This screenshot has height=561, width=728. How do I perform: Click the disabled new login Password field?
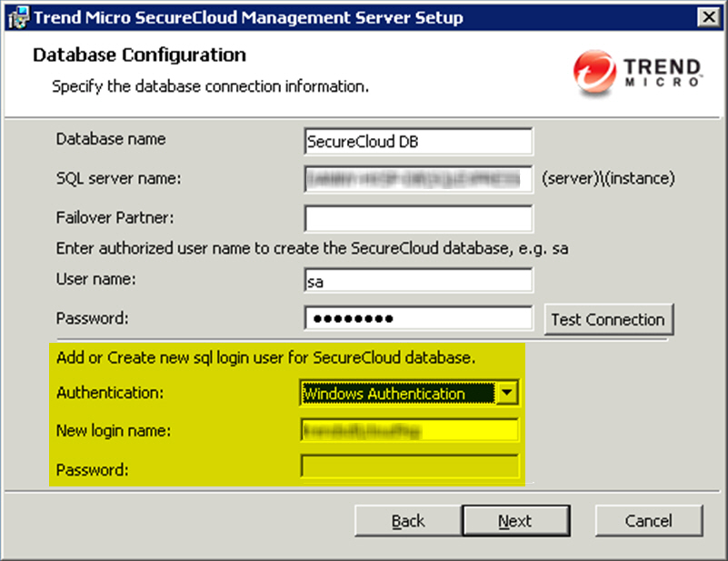pos(409,469)
